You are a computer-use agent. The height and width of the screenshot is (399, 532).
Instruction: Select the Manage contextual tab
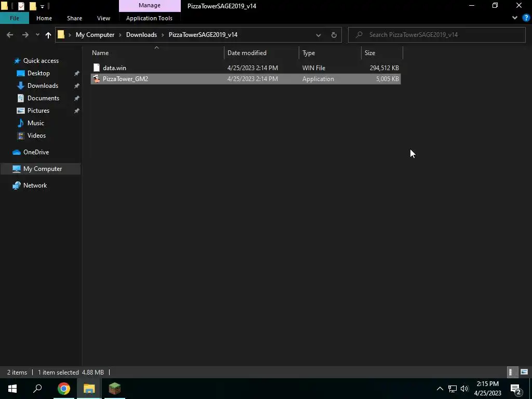[x=150, y=5]
